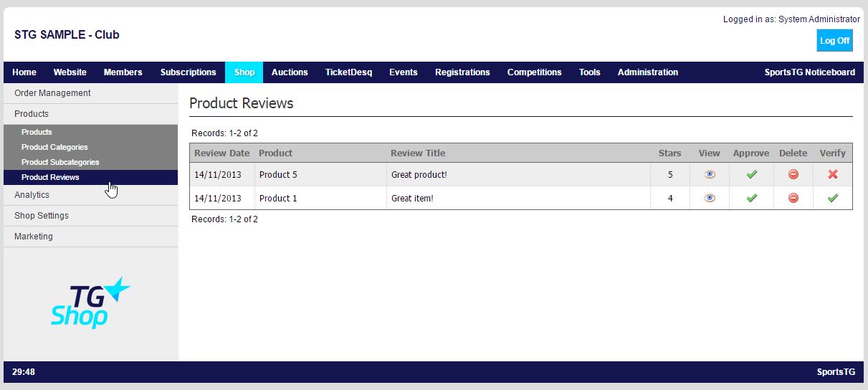The width and height of the screenshot is (868, 390).
Task: Click the 5 stars value for Product 5
Action: [x=670, y=175]
